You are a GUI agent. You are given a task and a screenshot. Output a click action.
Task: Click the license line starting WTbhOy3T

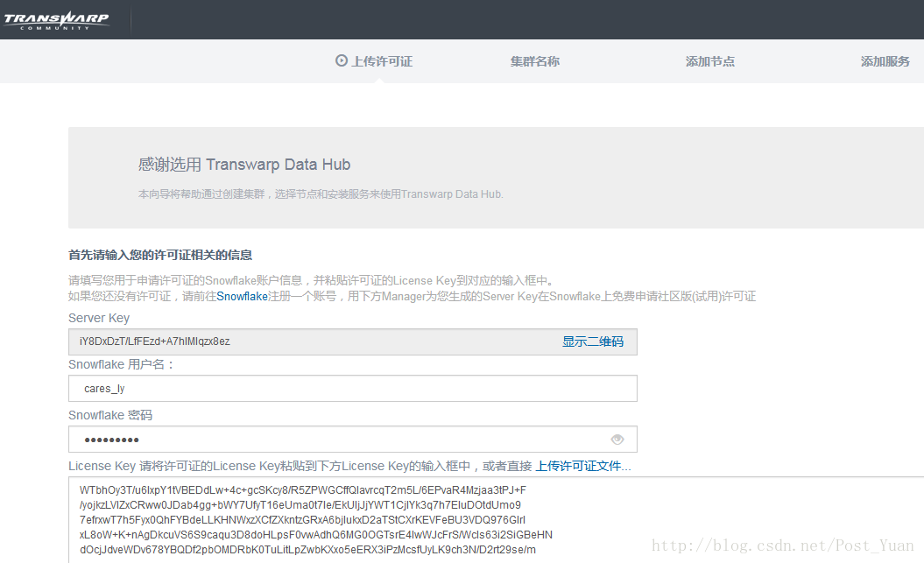303,490
